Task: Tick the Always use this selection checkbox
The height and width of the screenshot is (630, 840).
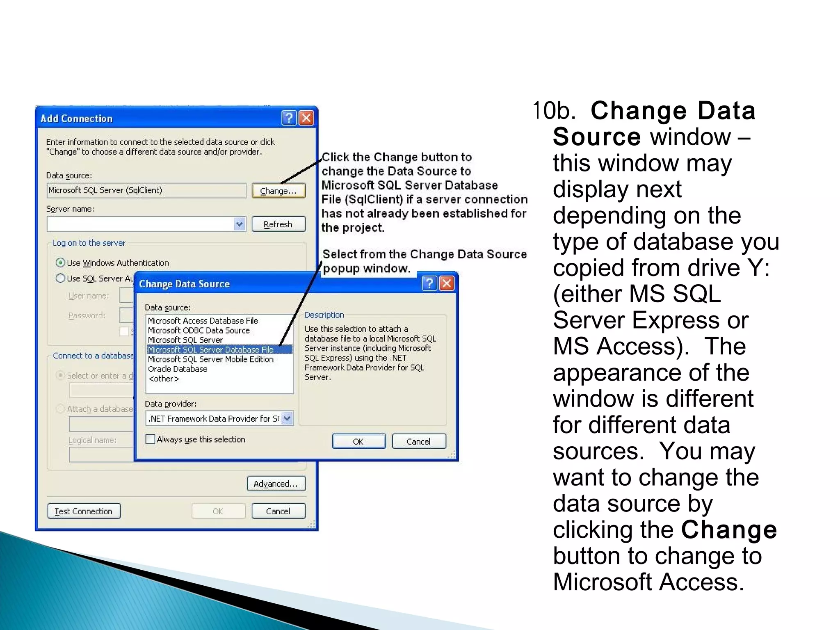Action: [151, 439]
